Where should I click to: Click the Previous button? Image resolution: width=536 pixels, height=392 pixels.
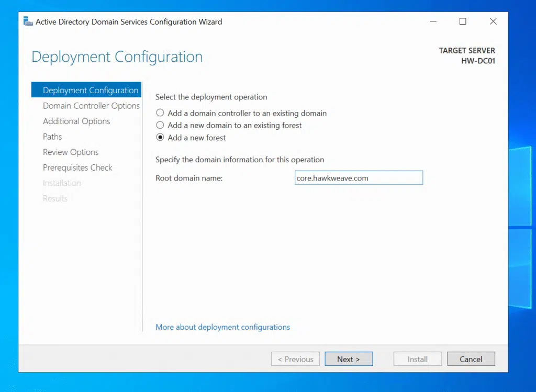[x=295, y=359]
